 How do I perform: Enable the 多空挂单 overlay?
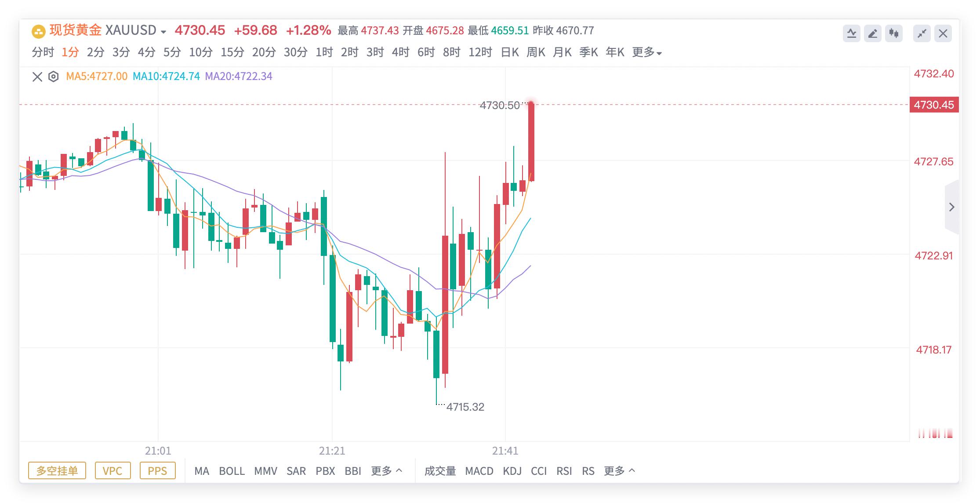coord(57,470)
